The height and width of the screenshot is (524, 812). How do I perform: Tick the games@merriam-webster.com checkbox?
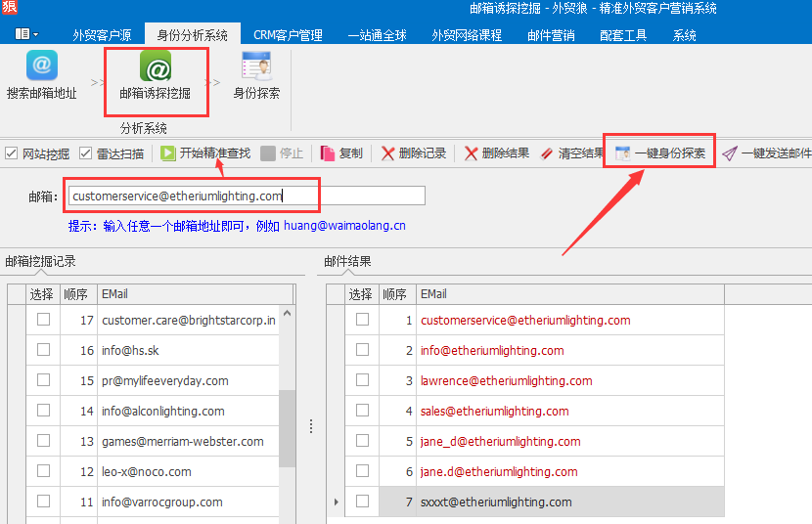(43, 440)
